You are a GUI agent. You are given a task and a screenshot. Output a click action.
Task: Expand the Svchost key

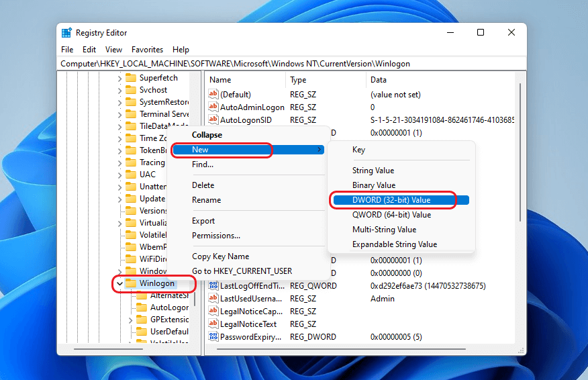tap(119, 91)
